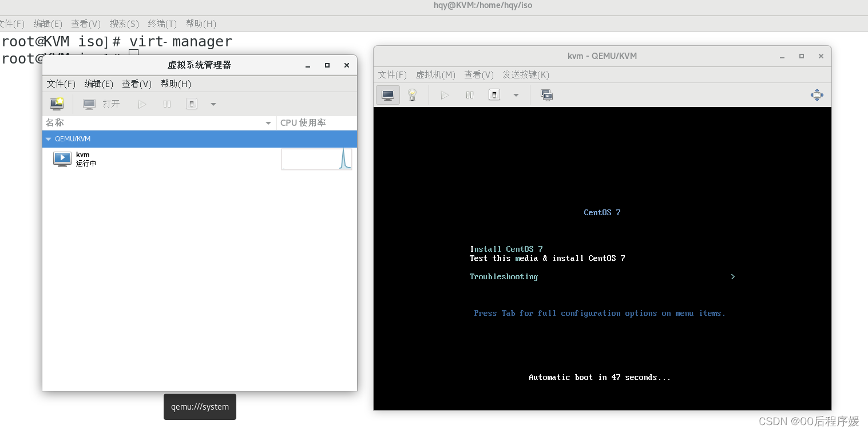Click the pause button in Virtual Machine Manager toolbar
The image size is (868, 432).
pyautogui.click(x=167, y=104)
